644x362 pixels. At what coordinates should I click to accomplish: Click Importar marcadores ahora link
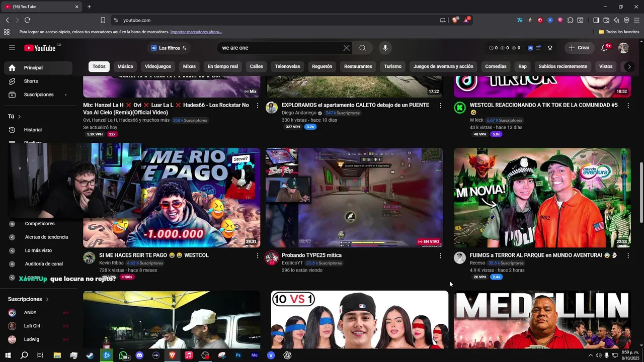click(x=196, y=32)
